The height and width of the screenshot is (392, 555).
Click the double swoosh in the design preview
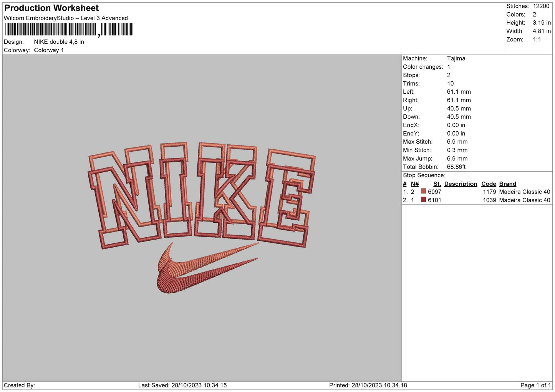click(x=207, y=268)
